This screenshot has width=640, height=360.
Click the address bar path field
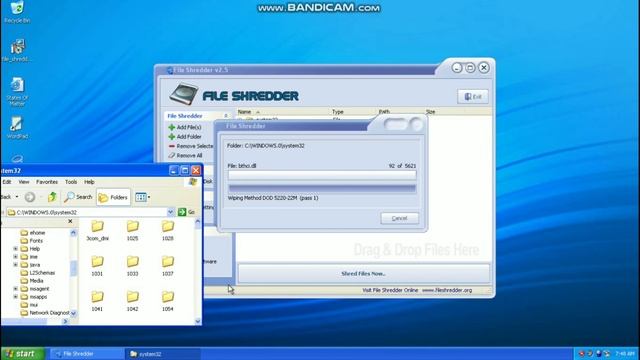tap(87, 212)
